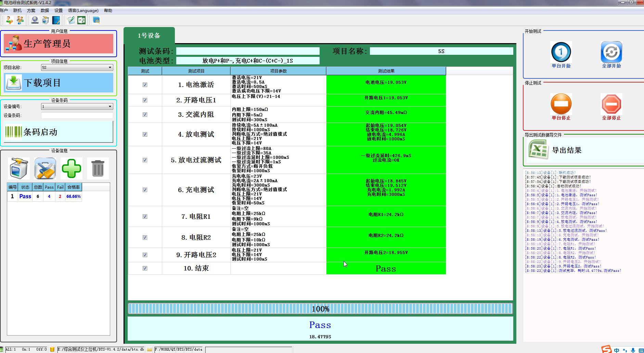Click the tools icon in device info panel
This screenshot has height=353, width=644.
coord(45,168)
